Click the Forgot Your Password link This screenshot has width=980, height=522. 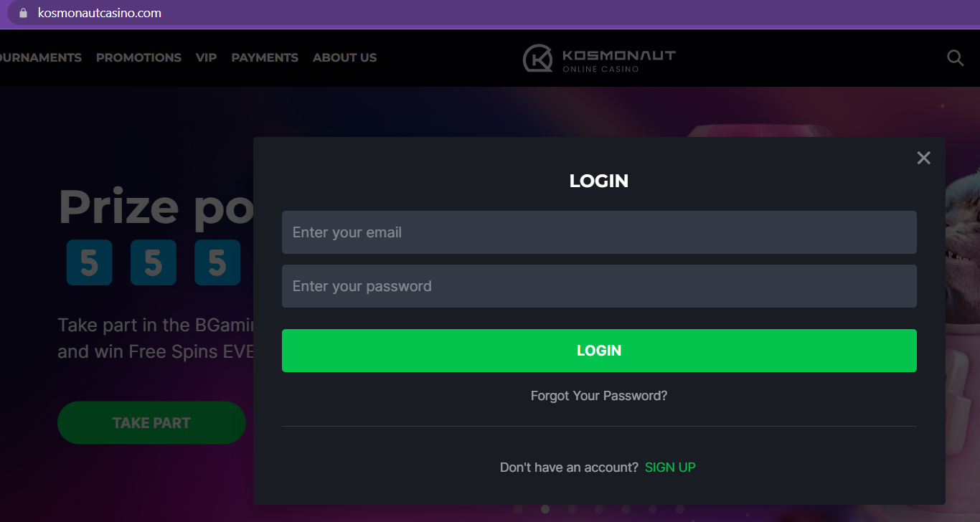click(599, 396)
